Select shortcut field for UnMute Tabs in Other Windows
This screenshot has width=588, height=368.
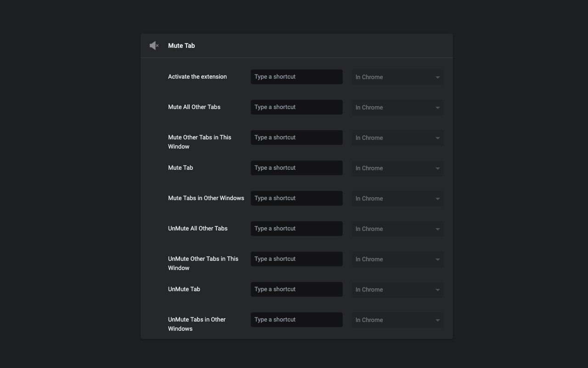(296, 320)
